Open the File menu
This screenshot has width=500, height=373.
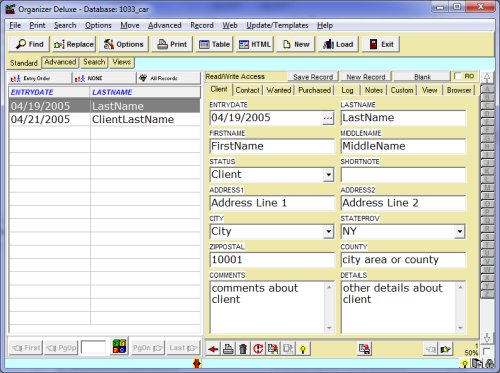(x=15, y=25)
